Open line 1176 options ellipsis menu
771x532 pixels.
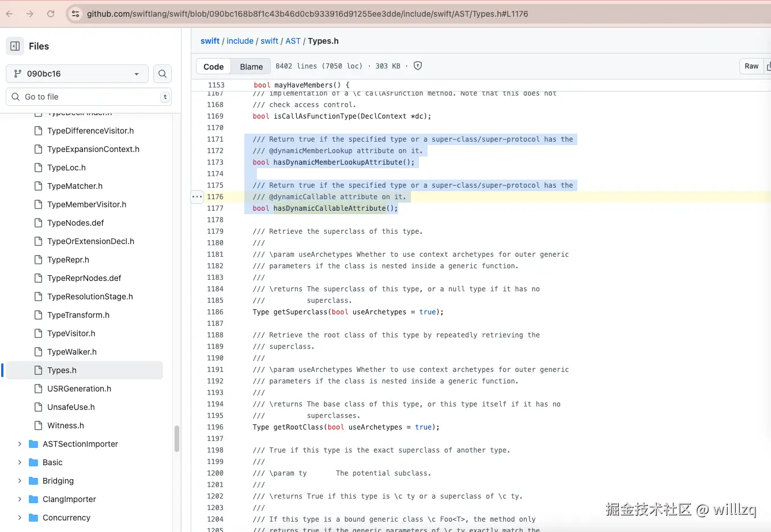197,196
